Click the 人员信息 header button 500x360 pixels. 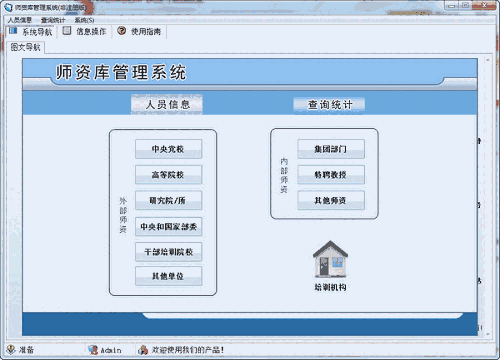pyautogui.click(x=167, y=104)
